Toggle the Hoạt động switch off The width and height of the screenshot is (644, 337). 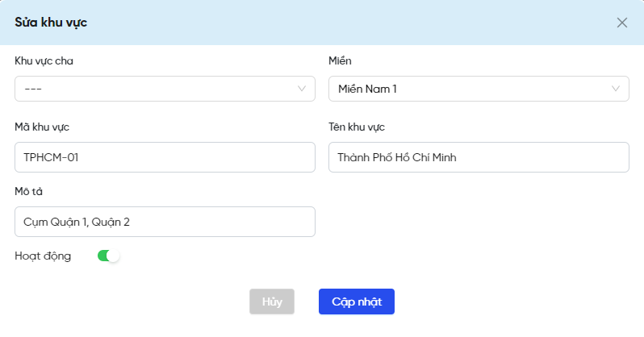[108, 256]
